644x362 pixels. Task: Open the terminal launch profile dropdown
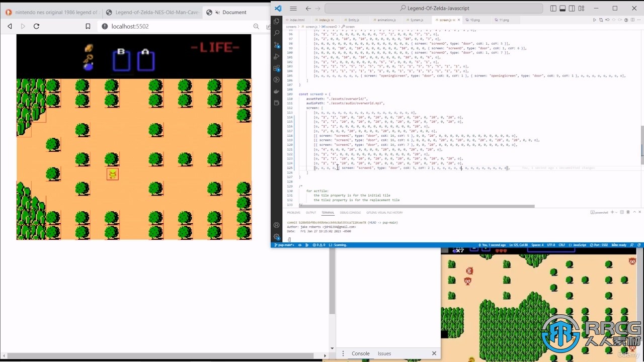(x=616, y=212)
